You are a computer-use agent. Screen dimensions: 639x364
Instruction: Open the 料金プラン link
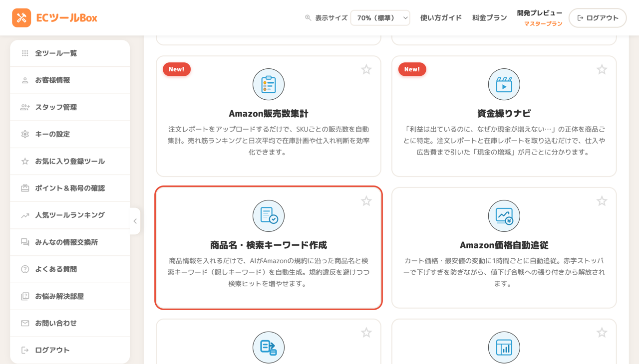click(490, 18)
